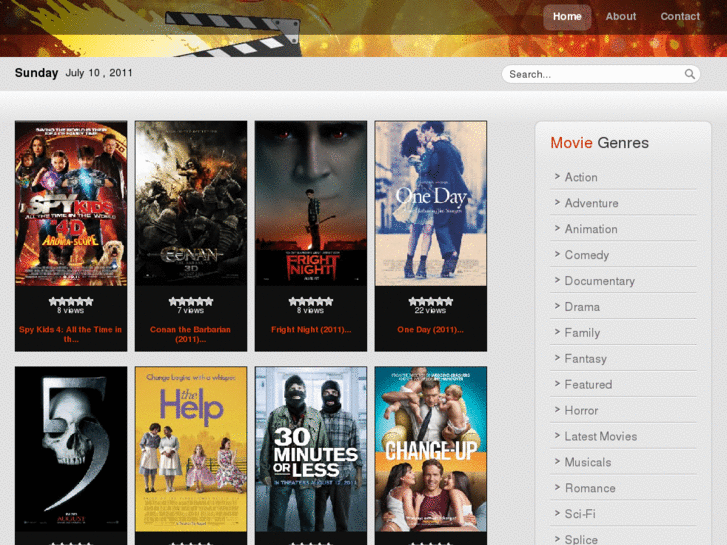
Task: Select the Action genre
Action: point(581,177)
